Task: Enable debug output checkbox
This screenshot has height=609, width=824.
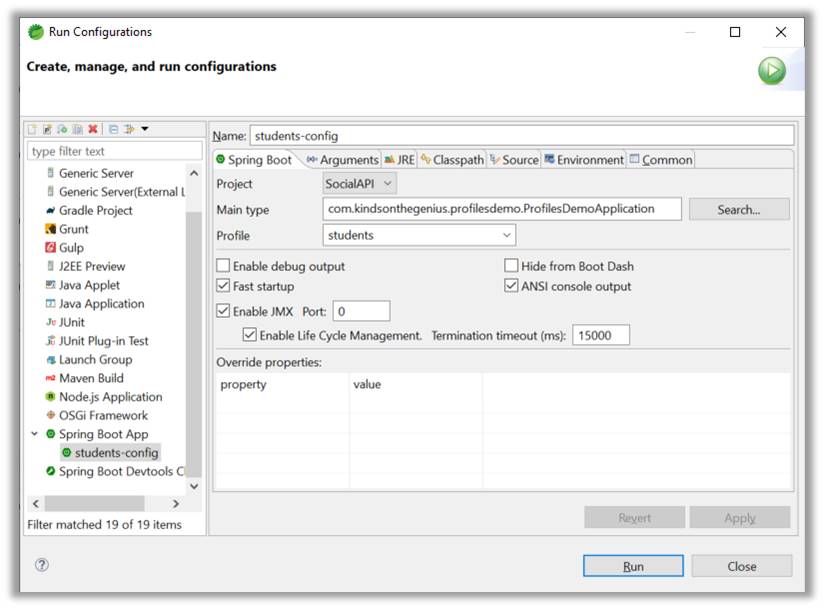Action: click(x=223, y=267)
